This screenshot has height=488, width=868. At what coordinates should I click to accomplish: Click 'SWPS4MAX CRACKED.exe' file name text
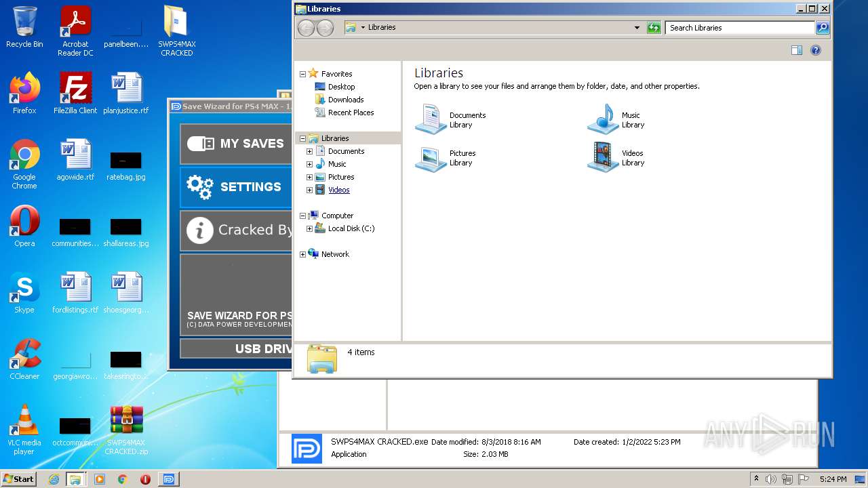(380, 441)
